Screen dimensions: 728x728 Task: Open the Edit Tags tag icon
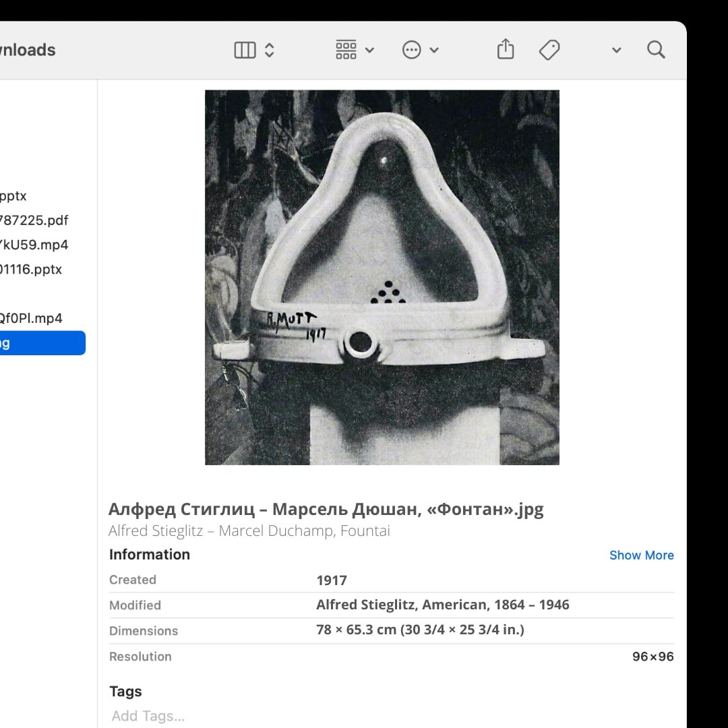coord(549,50)
